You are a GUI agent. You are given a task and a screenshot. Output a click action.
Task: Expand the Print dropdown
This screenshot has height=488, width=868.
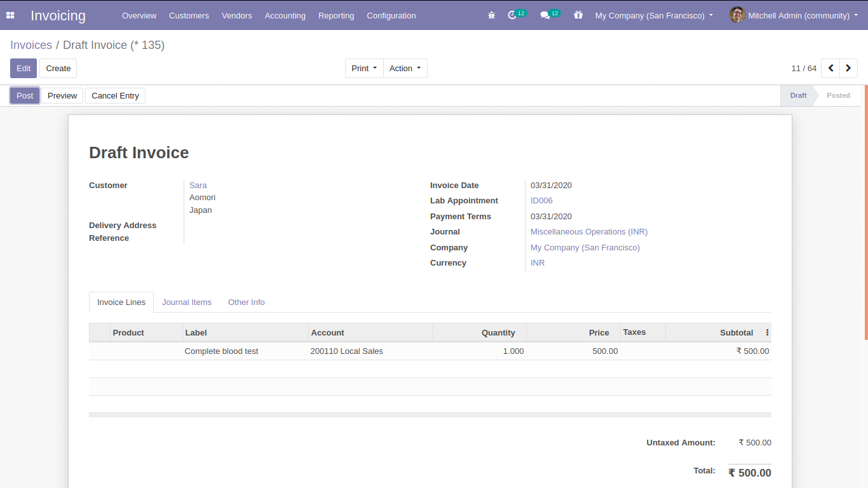coord(364,69)
